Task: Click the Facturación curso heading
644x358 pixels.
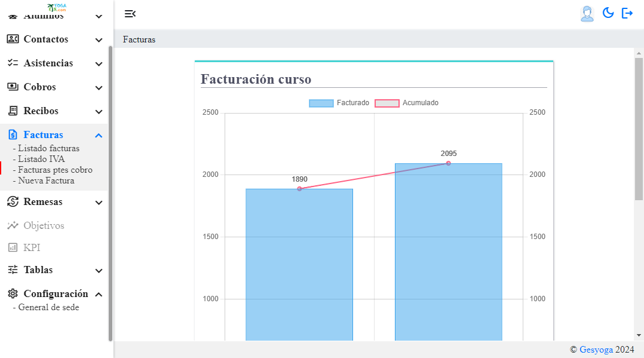Action: [256, 79]
